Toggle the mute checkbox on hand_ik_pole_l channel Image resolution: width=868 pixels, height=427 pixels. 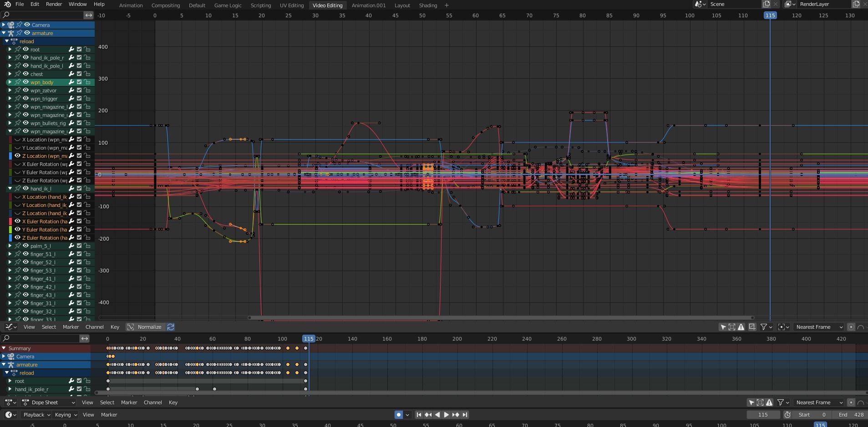pyautogui.click(x=79, y=66)
